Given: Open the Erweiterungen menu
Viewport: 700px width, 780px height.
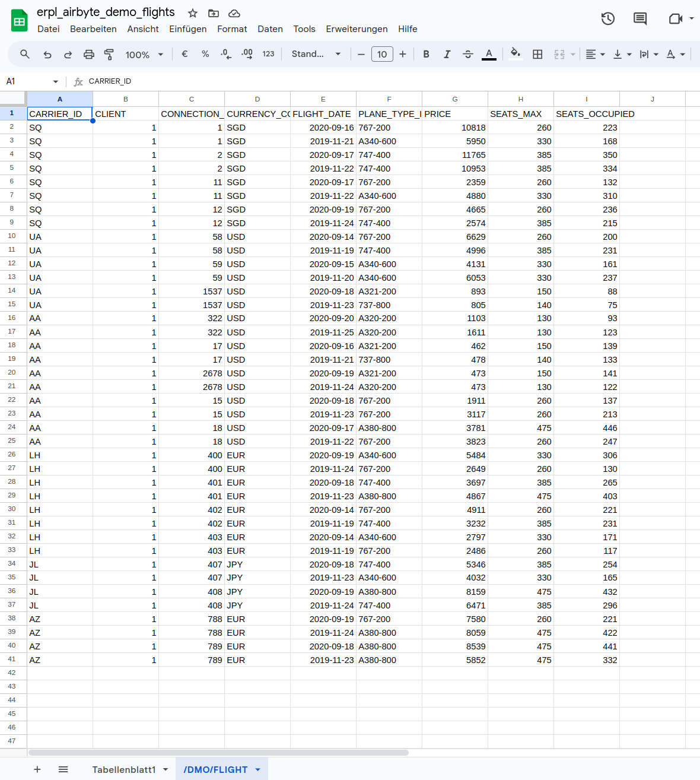Looking at the screenshot, I should 357,29.
